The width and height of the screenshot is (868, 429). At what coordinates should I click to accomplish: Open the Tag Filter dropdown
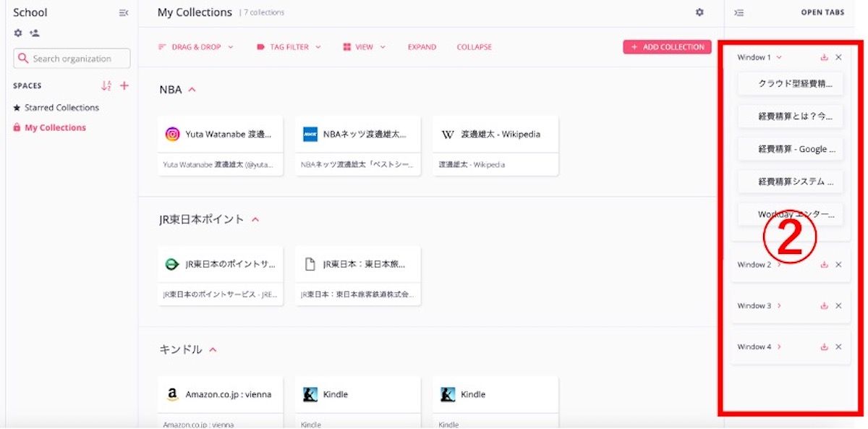point(288,47)
